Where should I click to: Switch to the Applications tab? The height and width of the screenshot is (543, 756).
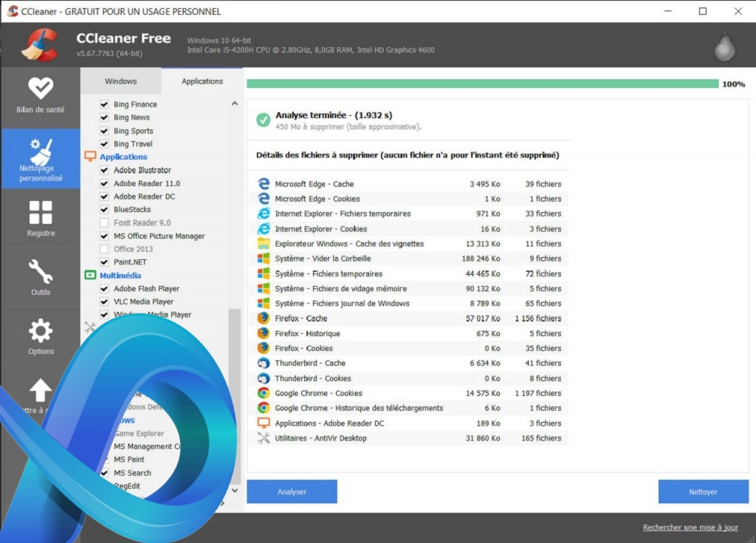pos(202,81)
